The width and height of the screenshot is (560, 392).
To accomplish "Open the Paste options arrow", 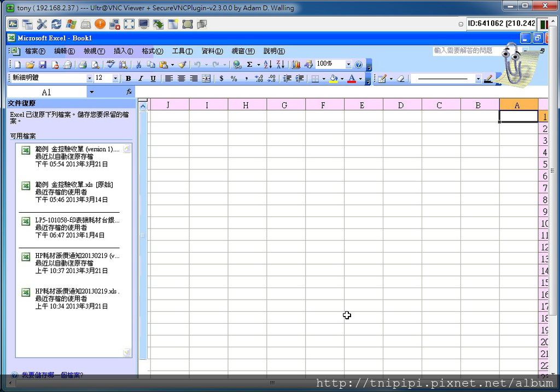I will point(172,65).
